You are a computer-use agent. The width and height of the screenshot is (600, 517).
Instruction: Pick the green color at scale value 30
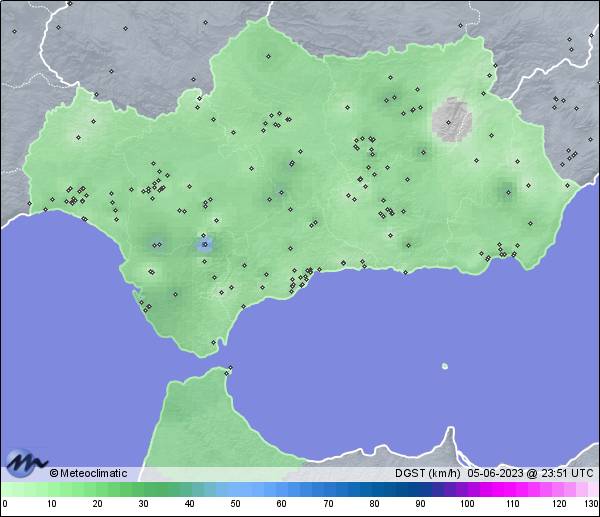tap(143, 489)
